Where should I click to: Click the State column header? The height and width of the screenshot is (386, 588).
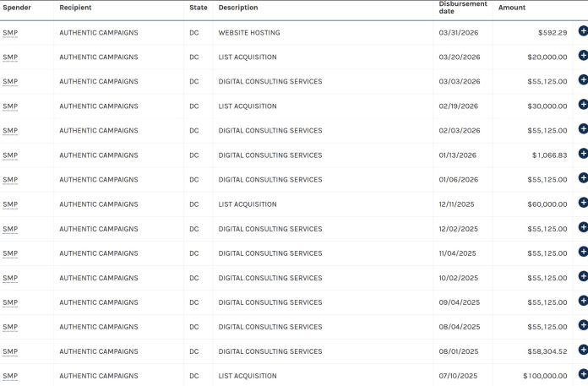tap(199, 8)
